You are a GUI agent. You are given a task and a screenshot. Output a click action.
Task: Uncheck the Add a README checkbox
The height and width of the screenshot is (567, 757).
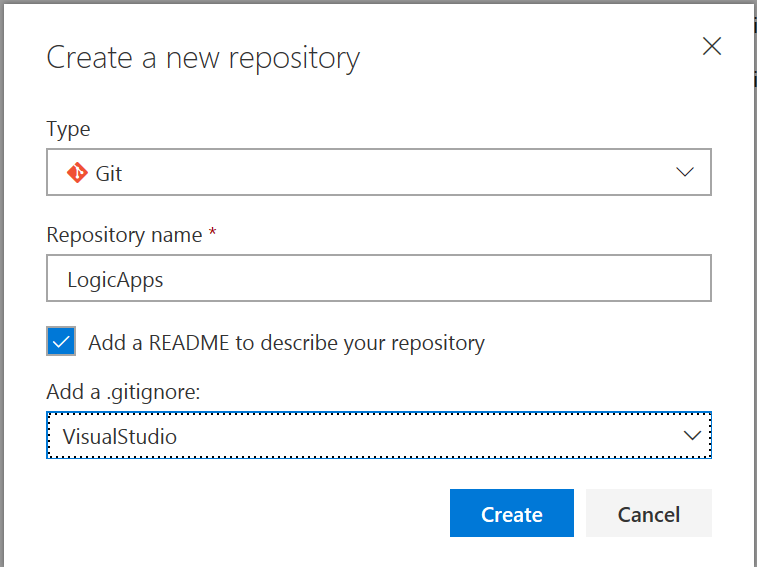(61, 342)
